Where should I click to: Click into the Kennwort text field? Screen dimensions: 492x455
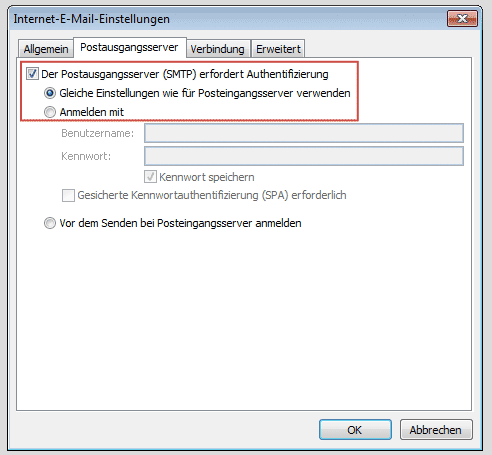[304, 156]
